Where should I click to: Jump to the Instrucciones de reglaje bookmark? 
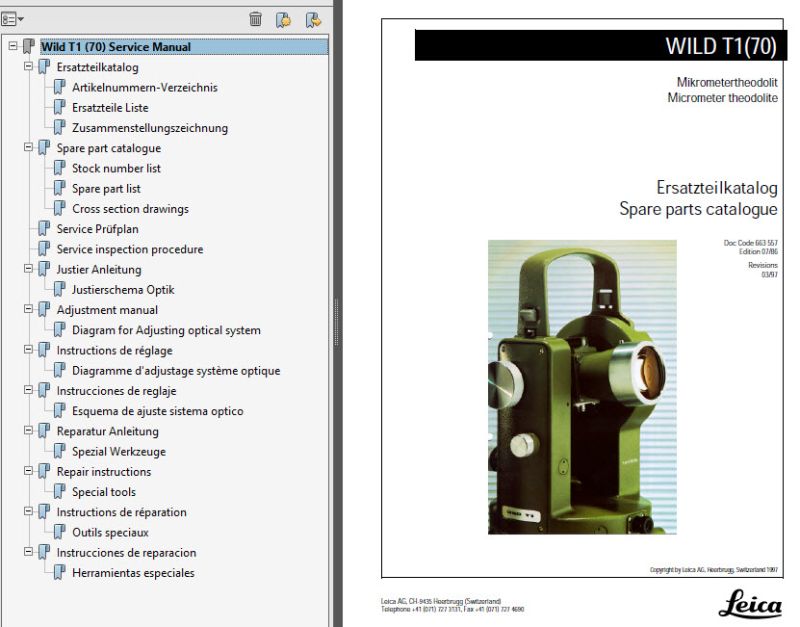point(116,391)
